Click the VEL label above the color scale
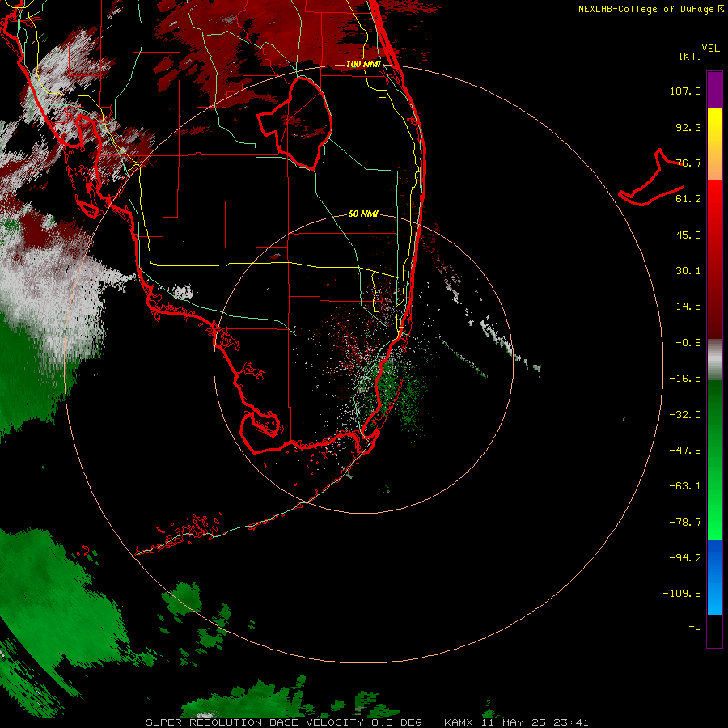The image size is (728, 728). tap(710, 49)
